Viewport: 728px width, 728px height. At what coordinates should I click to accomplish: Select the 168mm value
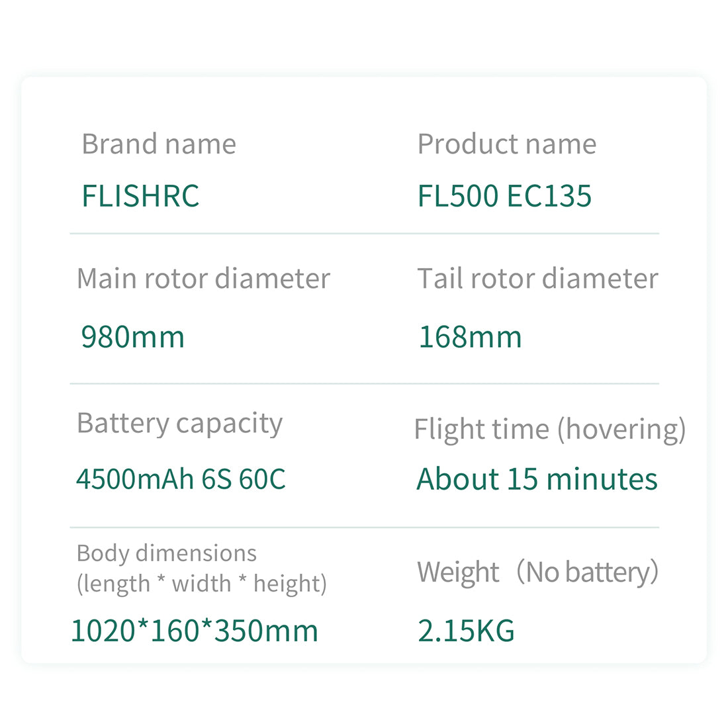pyautogui.click(x=470, y=337)
